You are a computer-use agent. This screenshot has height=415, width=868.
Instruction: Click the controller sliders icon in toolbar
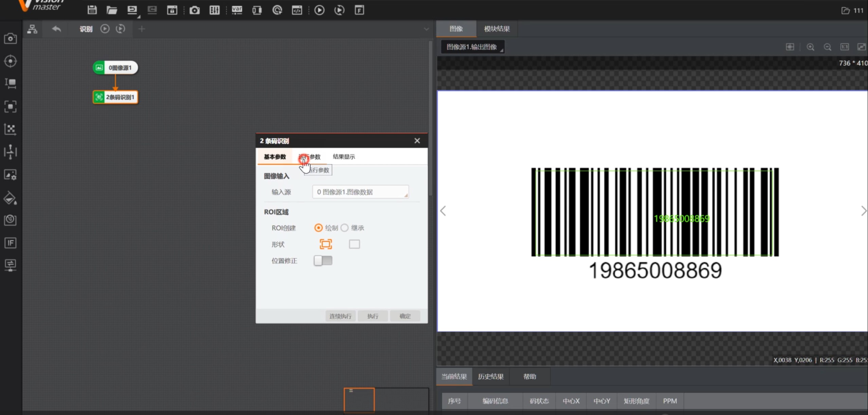coord(214,10)
